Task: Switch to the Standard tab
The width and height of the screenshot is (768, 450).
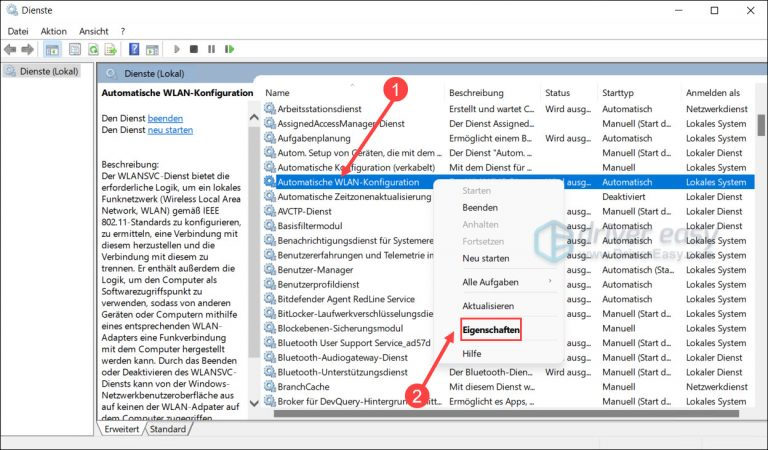Action: 167,429
